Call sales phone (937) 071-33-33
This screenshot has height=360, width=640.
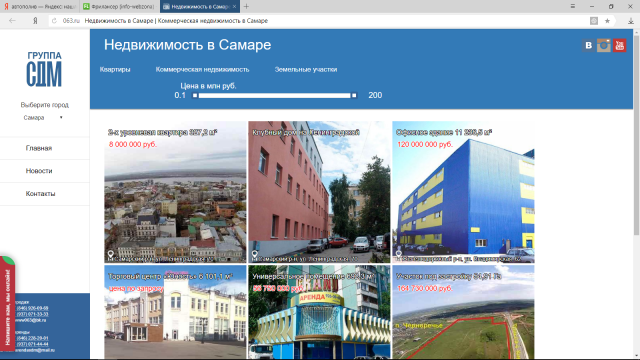point(32,314)
